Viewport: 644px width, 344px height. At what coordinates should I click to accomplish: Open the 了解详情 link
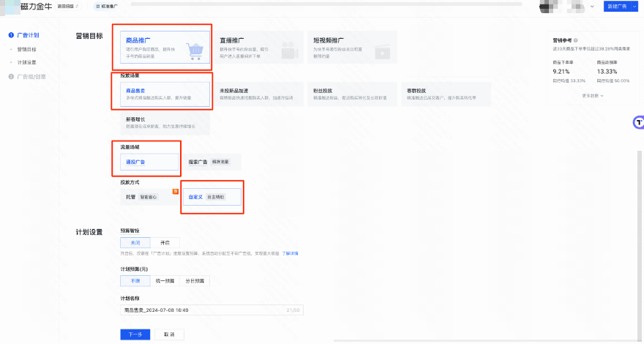click(291, 253)
